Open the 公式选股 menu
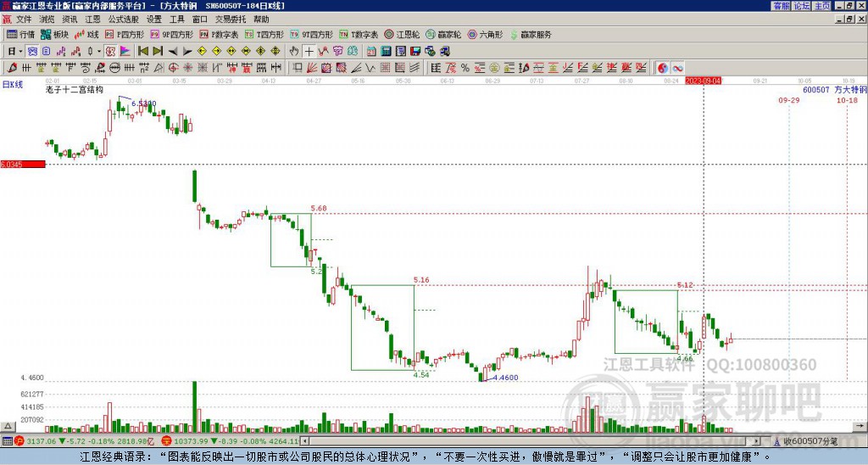This screenshot has width=868, height=465. (124, 20)
